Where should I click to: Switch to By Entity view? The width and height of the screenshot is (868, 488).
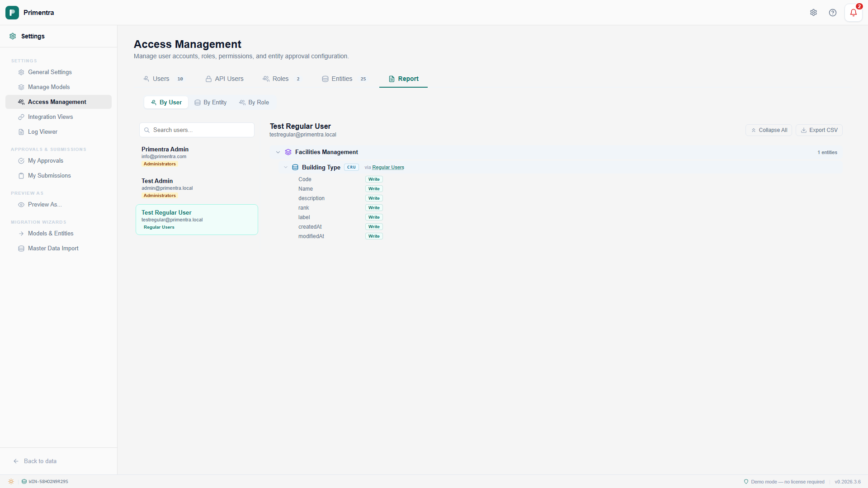tap(211, 103)
